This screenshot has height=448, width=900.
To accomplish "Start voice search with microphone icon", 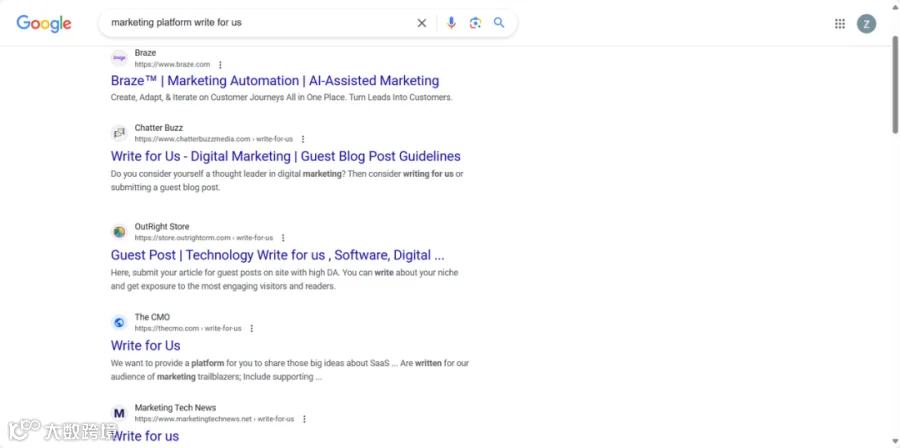I will pyautogui.click(x=451, y=23).
